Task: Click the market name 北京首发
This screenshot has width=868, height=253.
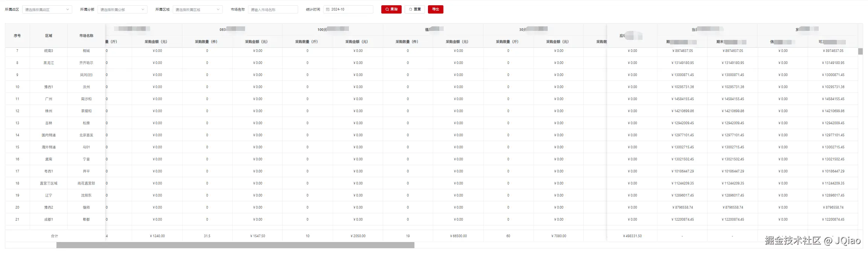Action: pyautogui.click(x=86, y=135)
